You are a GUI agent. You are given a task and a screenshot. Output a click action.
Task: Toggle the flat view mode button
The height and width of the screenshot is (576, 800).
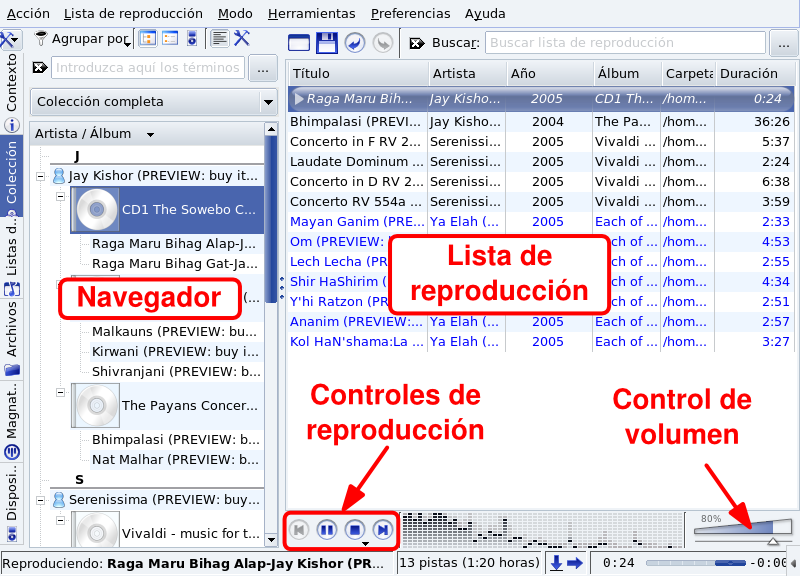(170, 39)
